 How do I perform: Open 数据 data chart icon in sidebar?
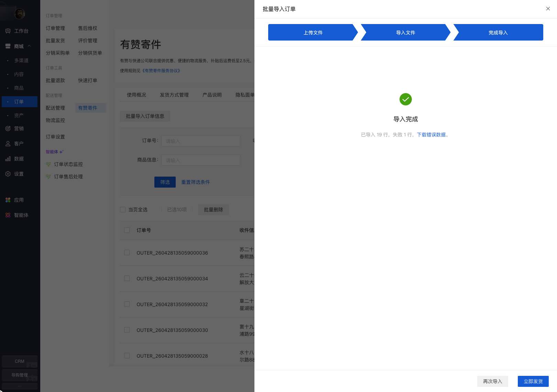(x=8, y=159)
